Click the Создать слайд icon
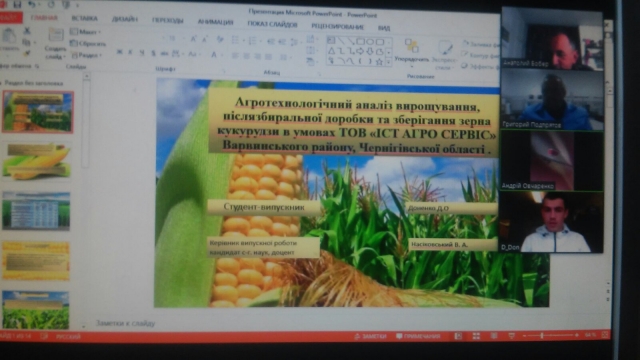640x360 pixels. click(x=56, y=35)
